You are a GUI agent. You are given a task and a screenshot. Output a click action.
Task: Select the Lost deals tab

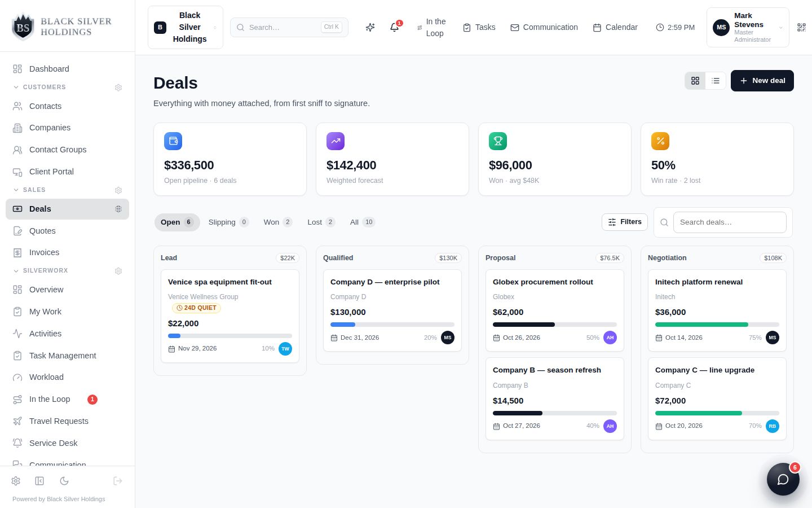(321, 222)
